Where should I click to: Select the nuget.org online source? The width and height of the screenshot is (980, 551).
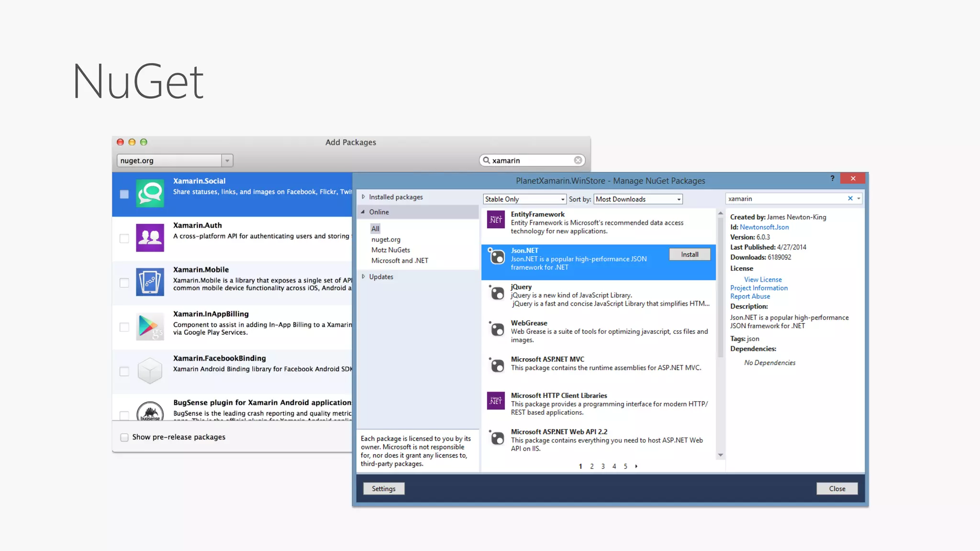[386, 240]
